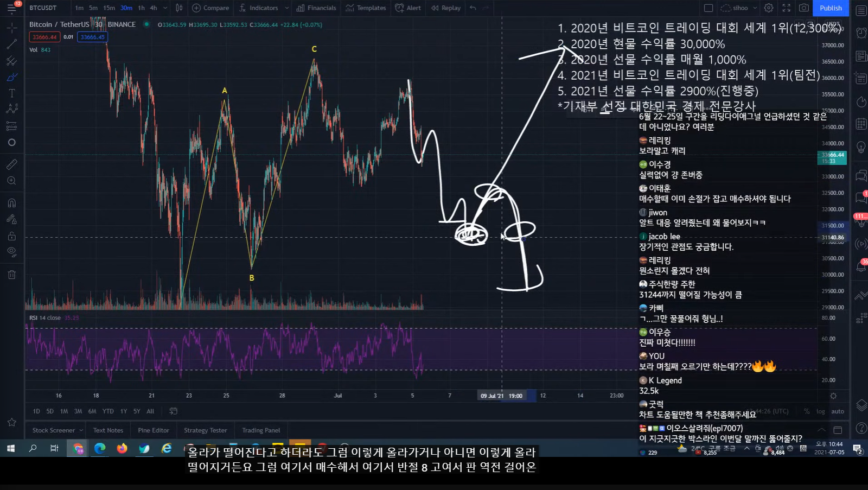Switch to the 5m timeframe
This screenshot has width=868, height=490.
coord(93,8)
